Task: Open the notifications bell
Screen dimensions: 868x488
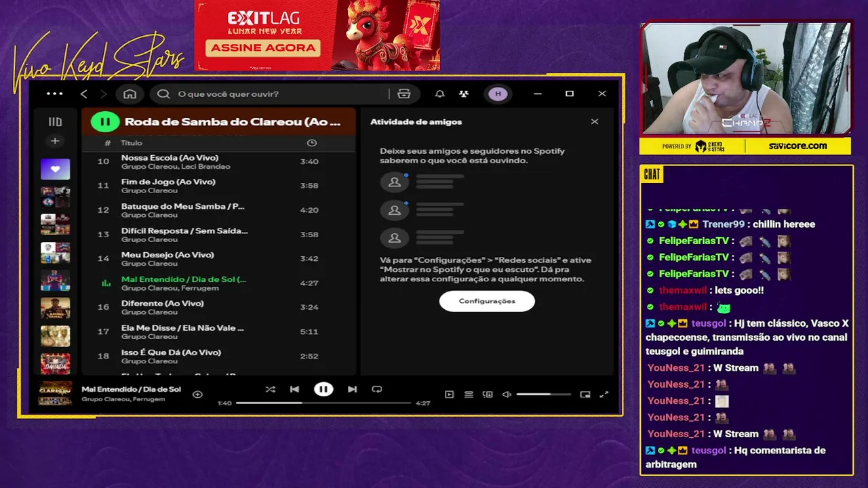Action: pyautogui.click(x=440, y=94)
